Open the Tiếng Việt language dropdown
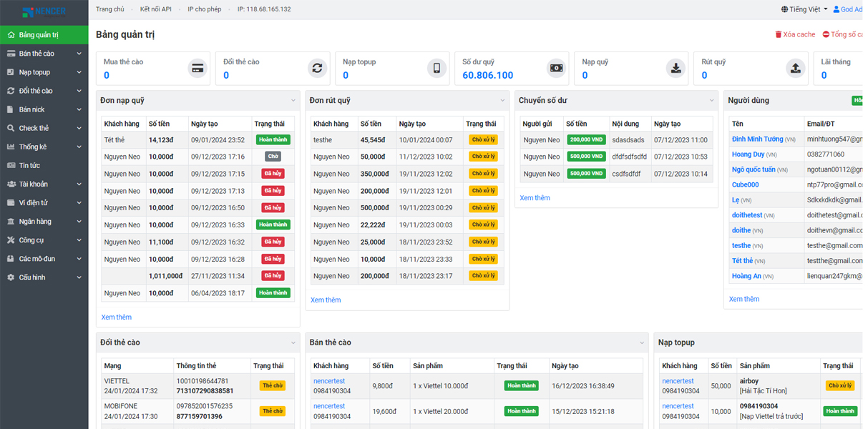This screenshot has width=868, height=429. point(804,9)
